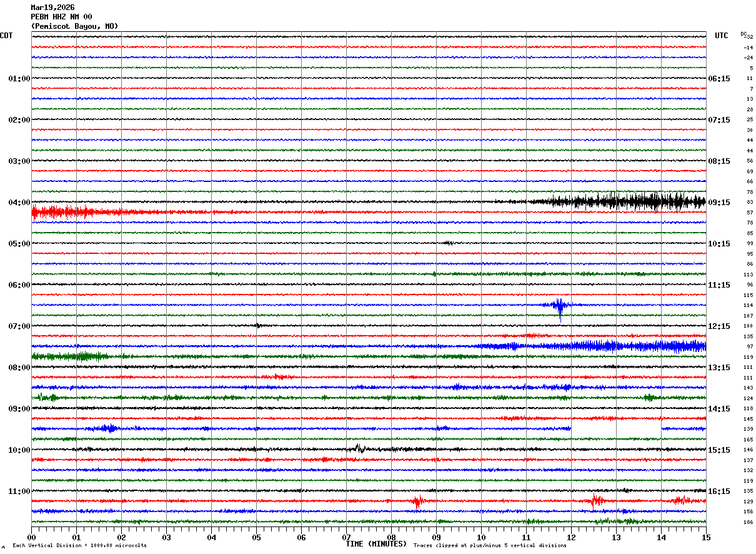
Task: Click the 11:15 UTC time label
Action: click(719, 285)
